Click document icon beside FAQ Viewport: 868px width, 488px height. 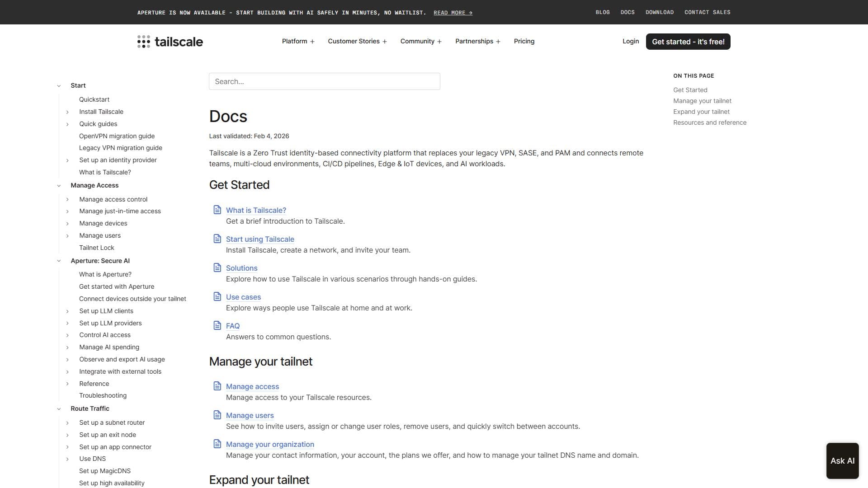tap(217, 325)
